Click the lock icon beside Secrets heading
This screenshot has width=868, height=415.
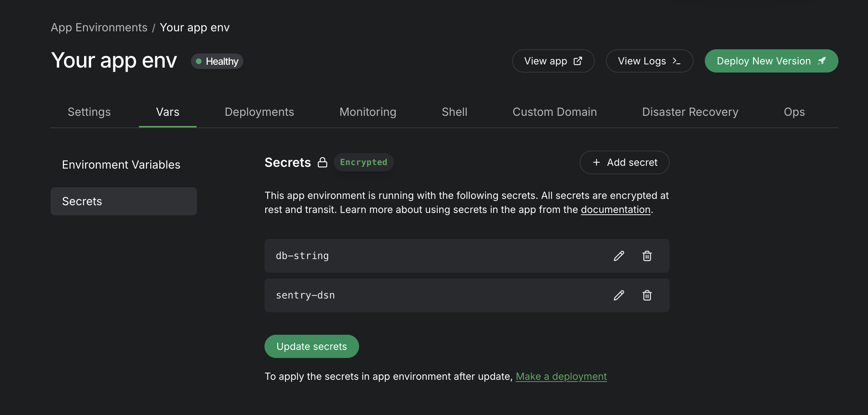point(323,162)
